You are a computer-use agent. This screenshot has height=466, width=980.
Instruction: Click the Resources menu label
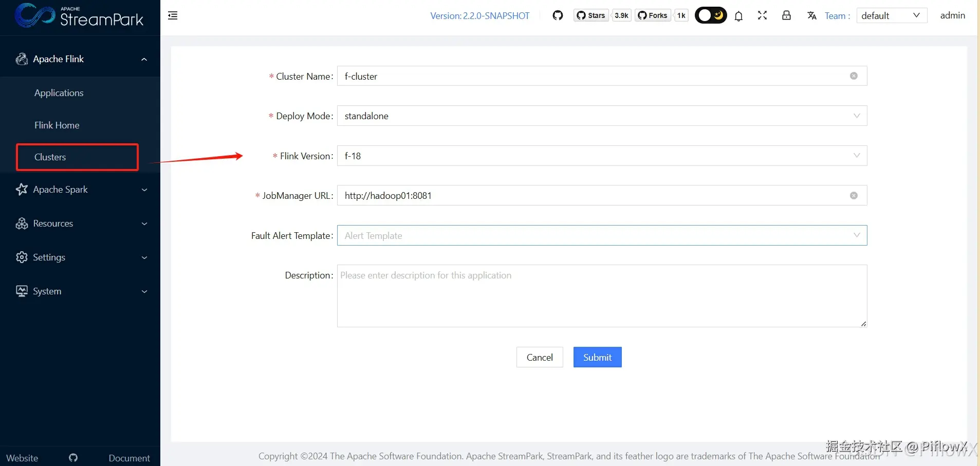tap(53, 223)
